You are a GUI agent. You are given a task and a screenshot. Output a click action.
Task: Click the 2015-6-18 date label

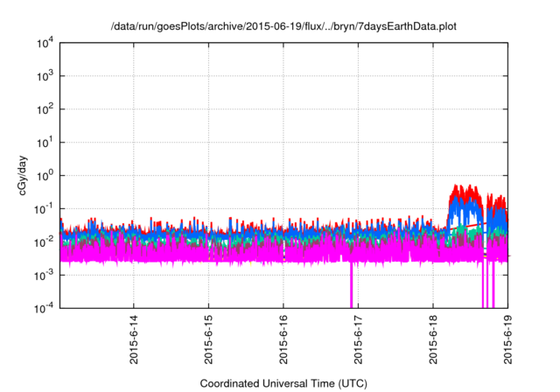(x=433, y=339)
